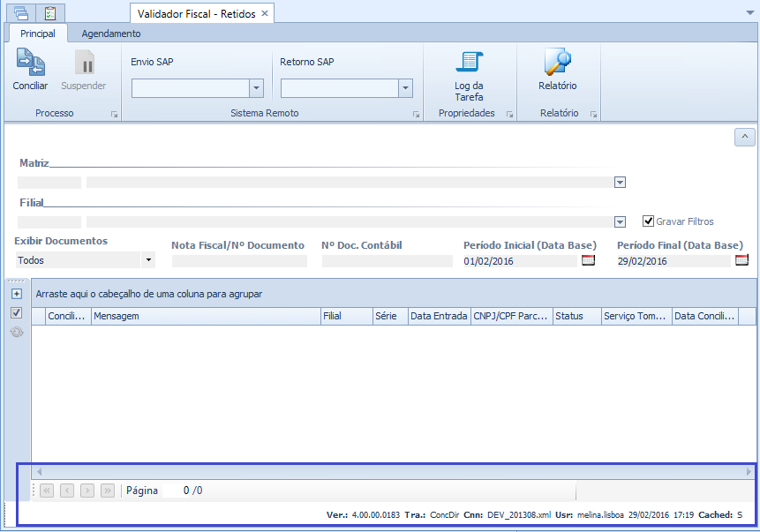Expand the Envio SAP dropdown

[x=256, y=88]
